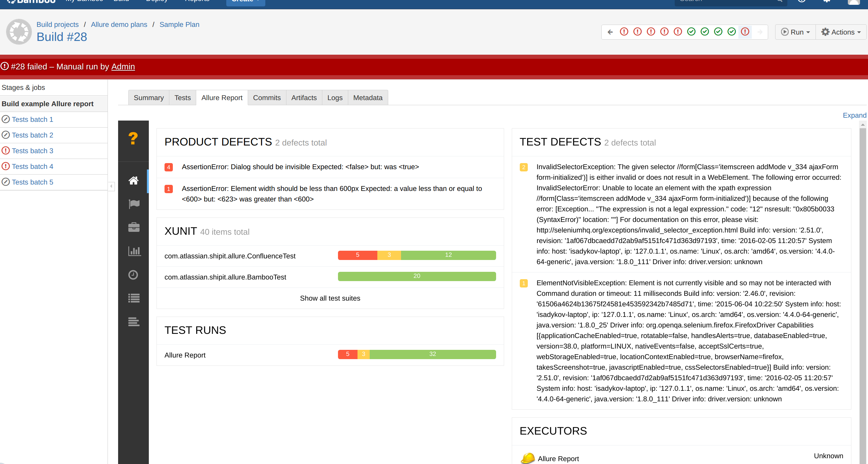
Task: Open the Sample Plan breadcrumb link
Action: tap(179, 24)
